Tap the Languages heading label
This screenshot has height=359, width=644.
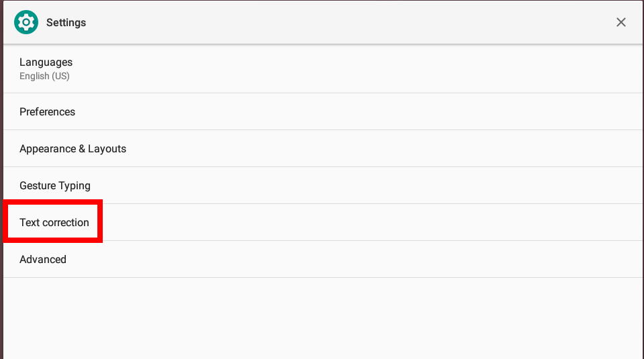(46, 62)
